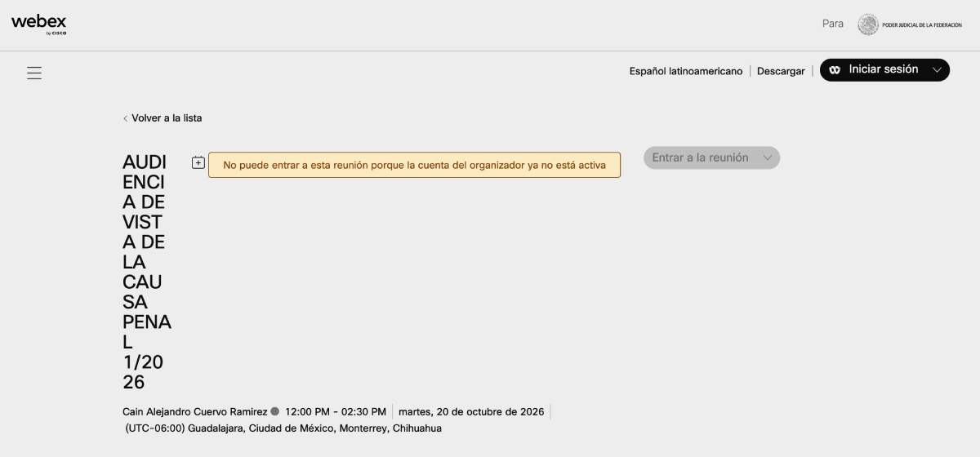This screenshot has height=457, width=980.
Task: Add meeting to calendar icon
Action: tap(198, 162)
